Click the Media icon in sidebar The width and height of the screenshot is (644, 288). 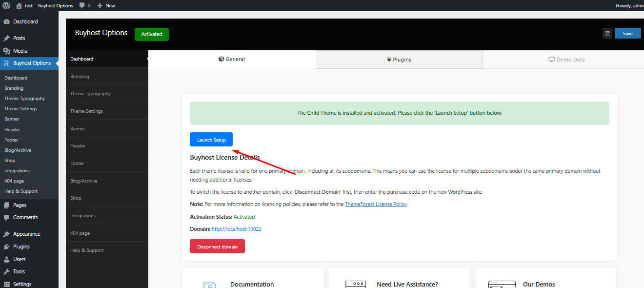click(7, 51)
